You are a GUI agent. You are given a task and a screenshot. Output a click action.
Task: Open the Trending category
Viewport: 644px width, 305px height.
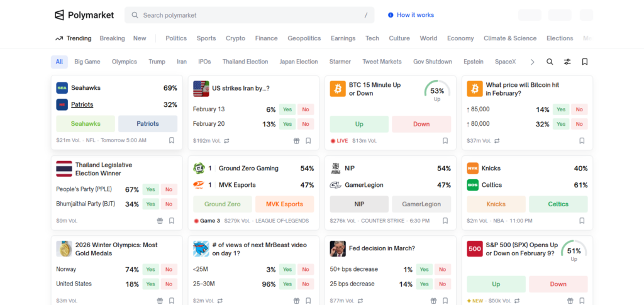(x=73, y=38)
